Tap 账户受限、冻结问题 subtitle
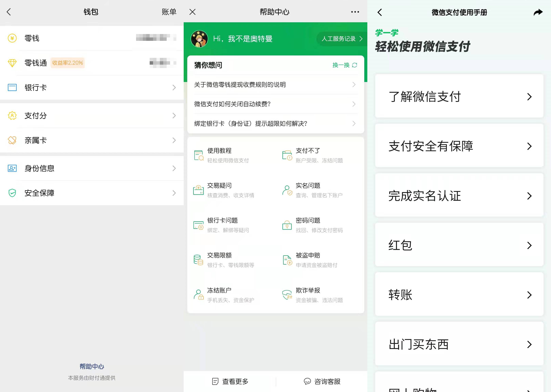Viewport: 551px width, 392px height. (319, 160)
